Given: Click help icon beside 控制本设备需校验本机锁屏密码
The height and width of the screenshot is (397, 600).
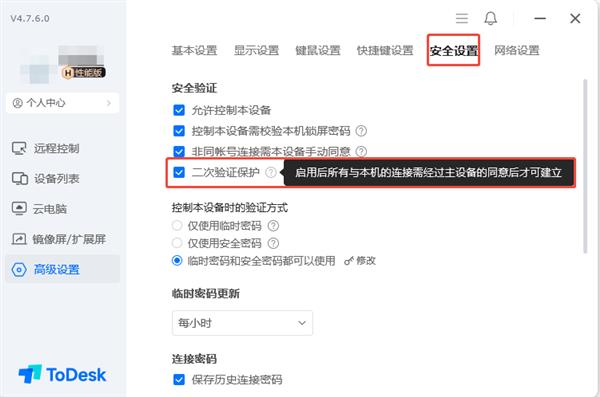Looking at the screenshot, I should click(361, 131).
